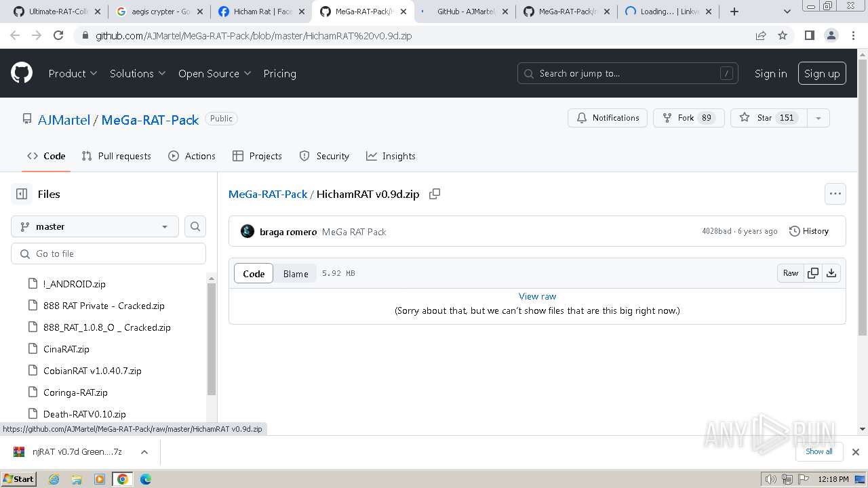Switch to Chrome taskbar icon

click(x=123, y=479)
